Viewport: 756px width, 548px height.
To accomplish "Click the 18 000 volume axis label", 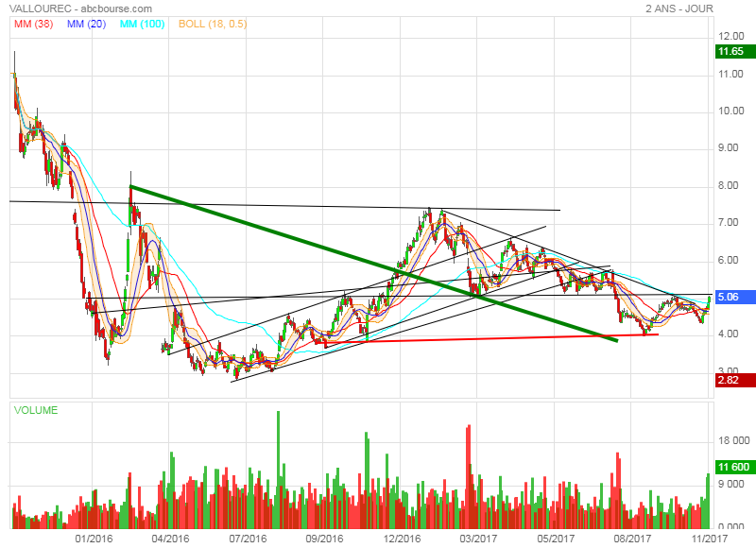I will (734, 440).
